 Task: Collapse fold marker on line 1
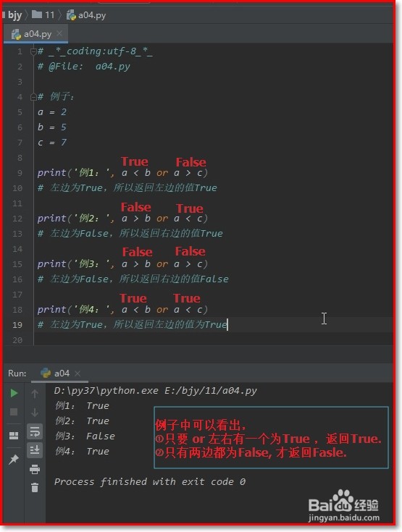(33, 51)
